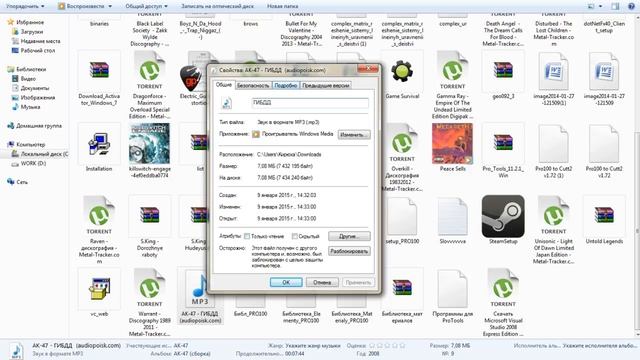Click the file name field ГИБДД
640x360 pixels.
pyautogui.click(x=310, y=103)
